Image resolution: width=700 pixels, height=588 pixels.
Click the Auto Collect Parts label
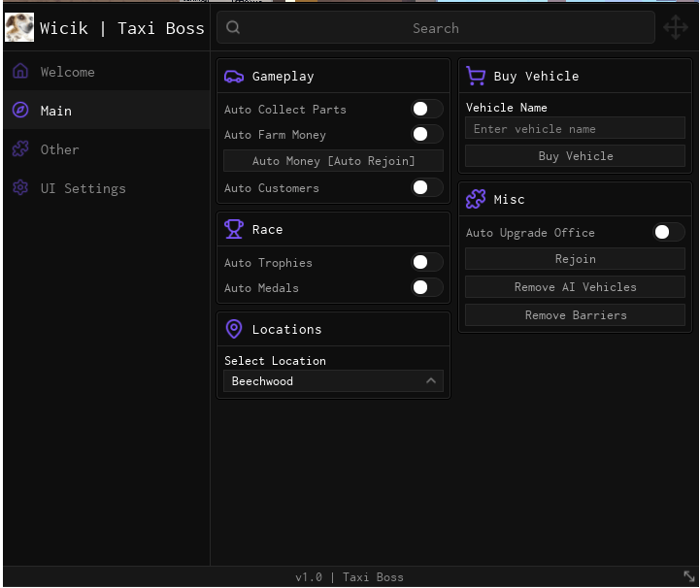coord(285,110)
